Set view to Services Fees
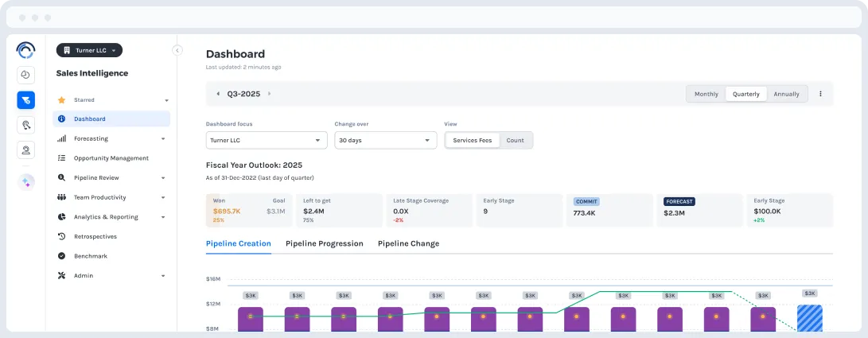The image size is (868, 338). click(473, 141)
